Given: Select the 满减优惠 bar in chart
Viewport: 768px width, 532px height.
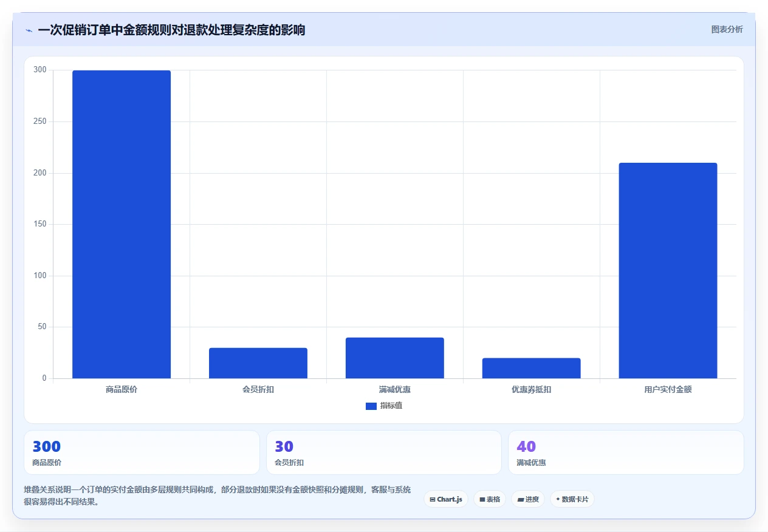Looking at the screenshot, I should tap(395, 358).
